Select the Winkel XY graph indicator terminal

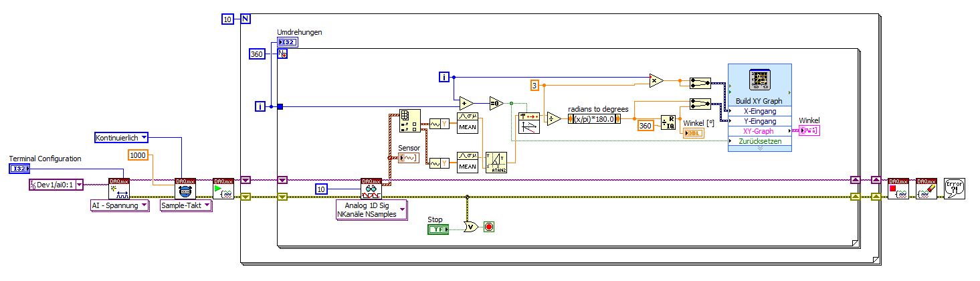[x=809, y=130]
